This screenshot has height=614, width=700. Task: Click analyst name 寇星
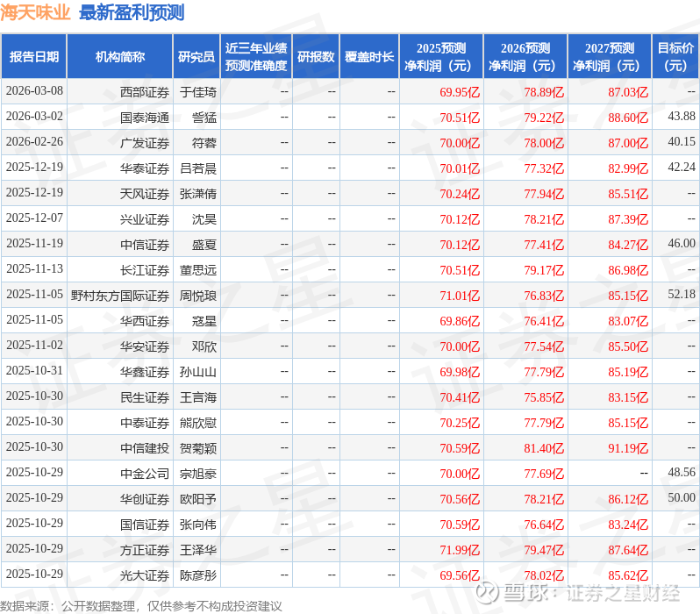pos(204,322)
